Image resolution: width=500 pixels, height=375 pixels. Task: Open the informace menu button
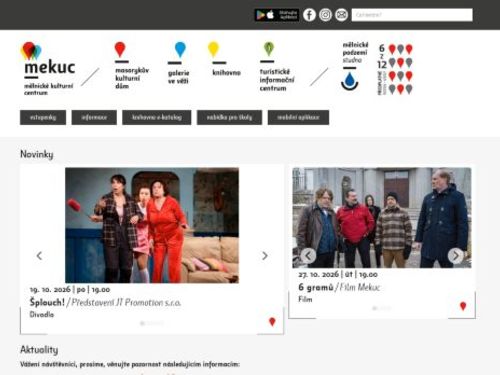coord(94,117)
